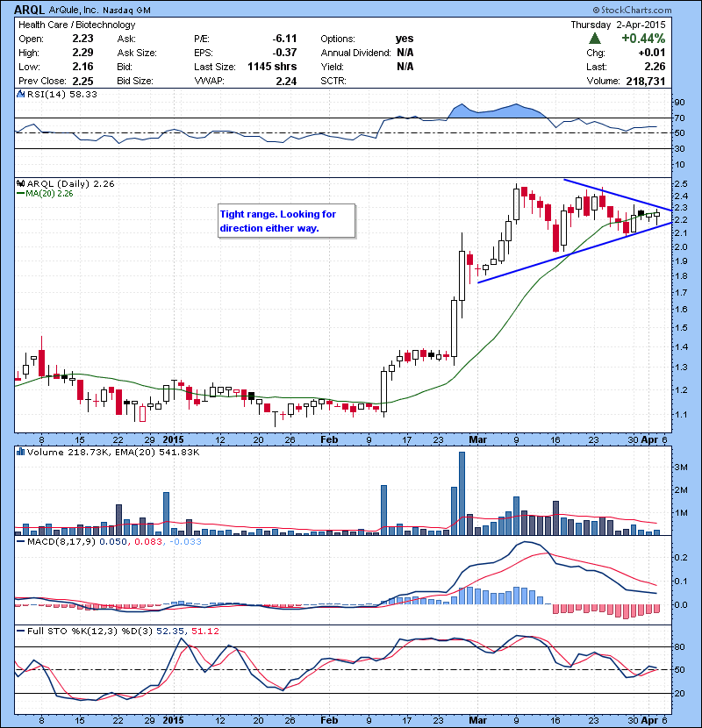Click the 3M level on volume axis
The image size is (702, 728).
681,467
